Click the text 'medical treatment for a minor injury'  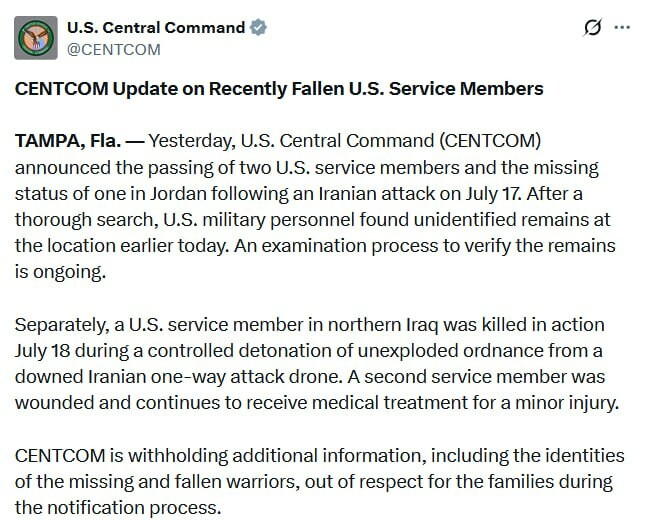pos(465,403)
